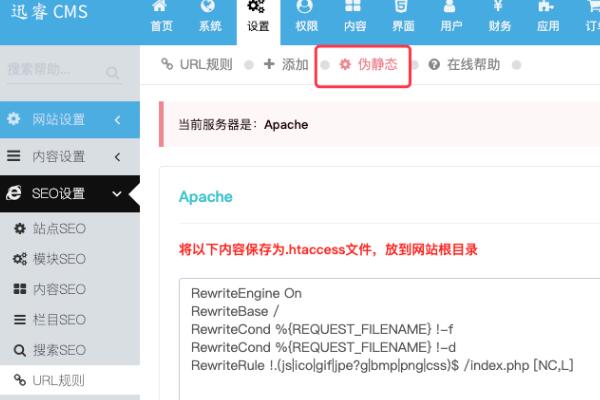This screenshot has width=600, height=400.
Task: Click the red .htaccess instruction text
Action: click(328, 250)
